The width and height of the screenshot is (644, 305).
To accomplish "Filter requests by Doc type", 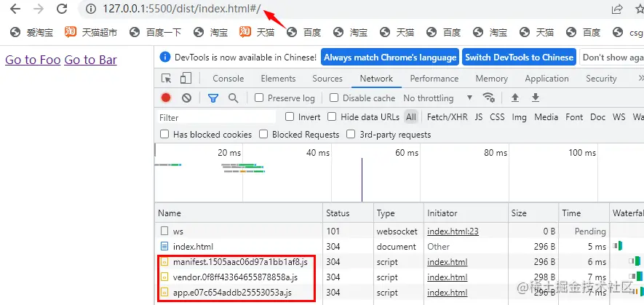I will tap(597, 117).
